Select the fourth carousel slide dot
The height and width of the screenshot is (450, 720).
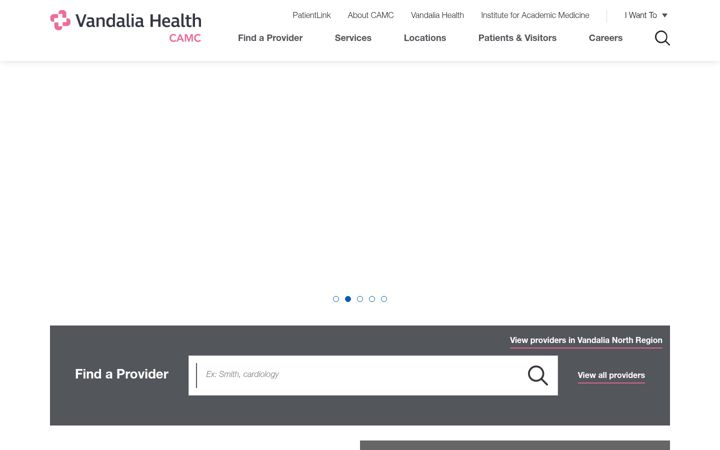click(x=372, y=299)
